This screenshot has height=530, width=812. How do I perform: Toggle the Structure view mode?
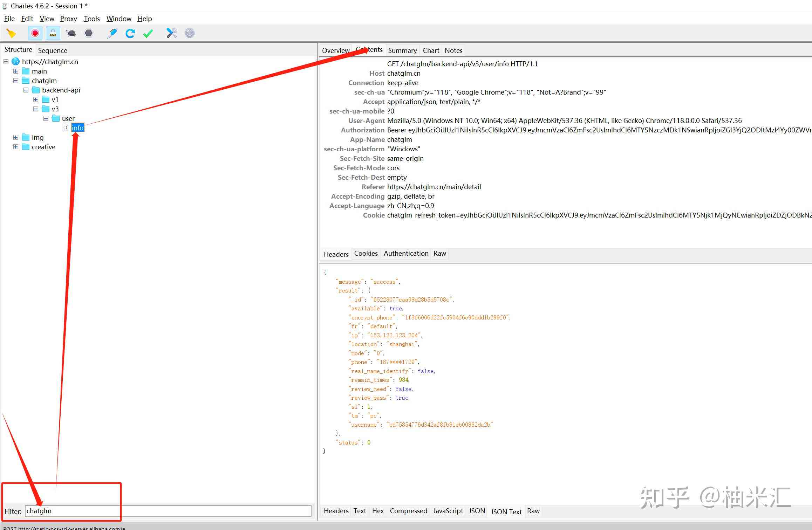coord(18,50)
